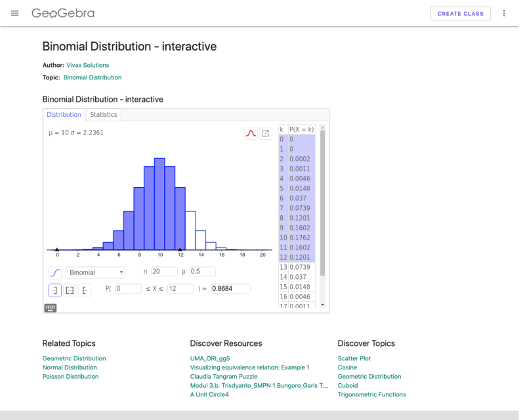Edit the p probability input field
The width and height of the screenshot is (525, 420).
point(201,271)
